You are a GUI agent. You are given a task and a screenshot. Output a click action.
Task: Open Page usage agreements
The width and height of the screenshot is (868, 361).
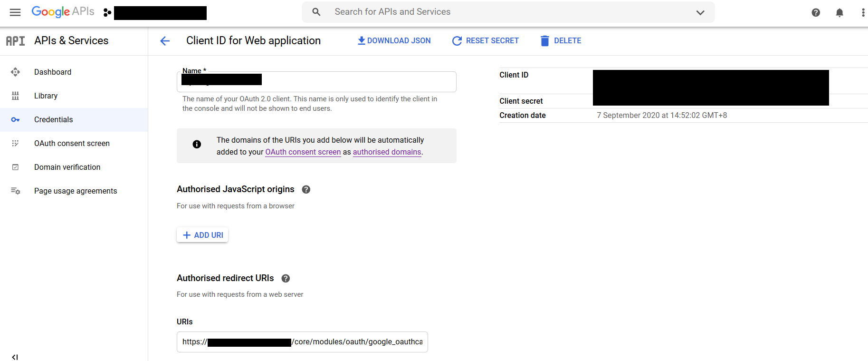[76, 191]
